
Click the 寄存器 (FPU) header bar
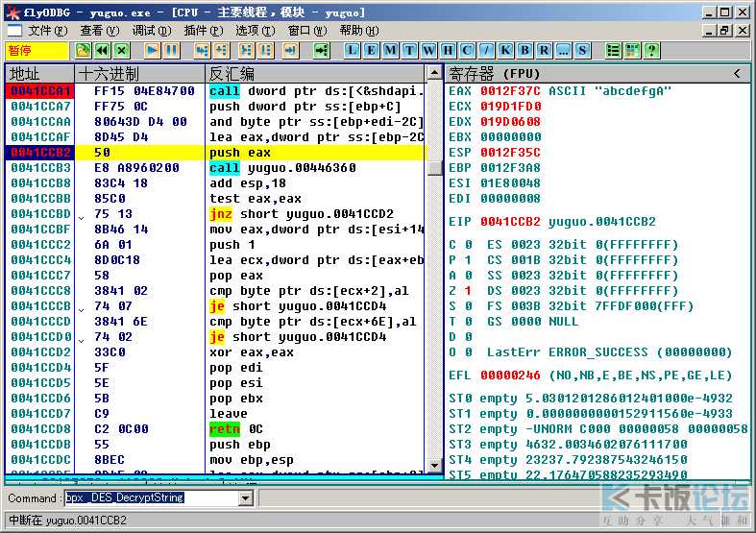[597, 74]
